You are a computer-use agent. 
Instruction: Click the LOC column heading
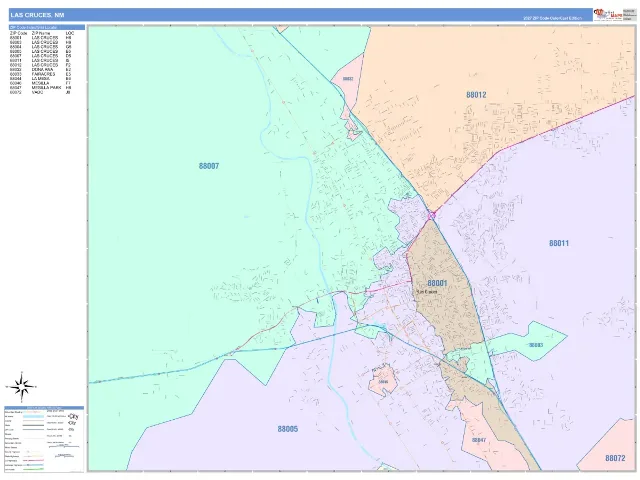70,33
